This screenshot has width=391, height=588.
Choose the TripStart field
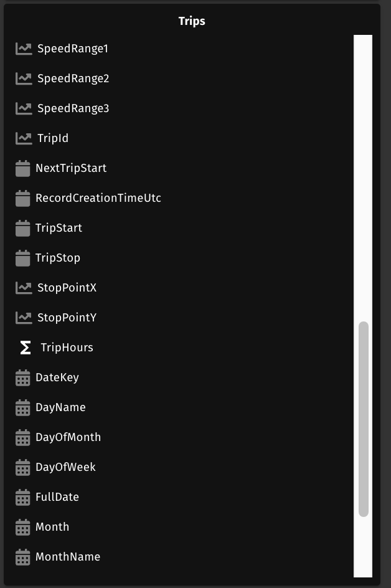click(59, 228)
